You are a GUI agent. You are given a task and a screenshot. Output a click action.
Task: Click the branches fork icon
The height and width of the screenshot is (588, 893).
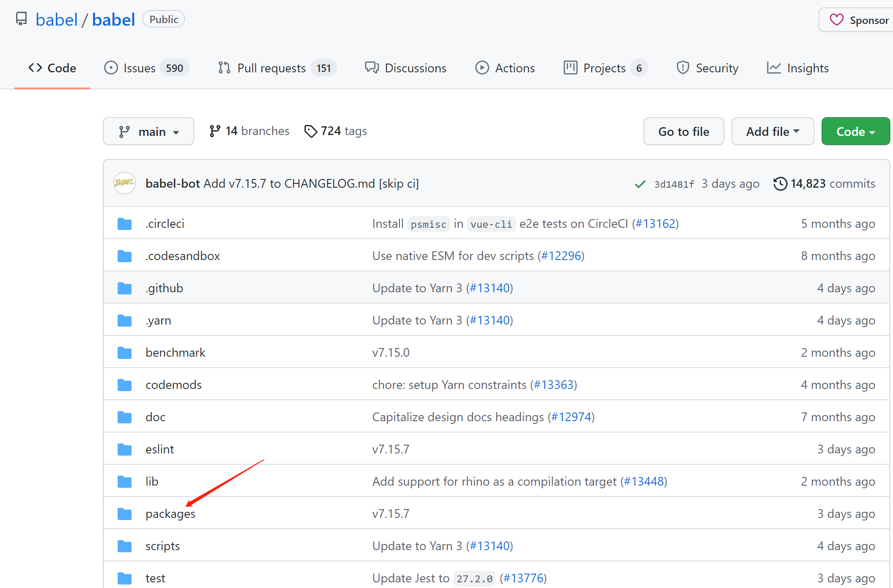click(x=215, y=131)
